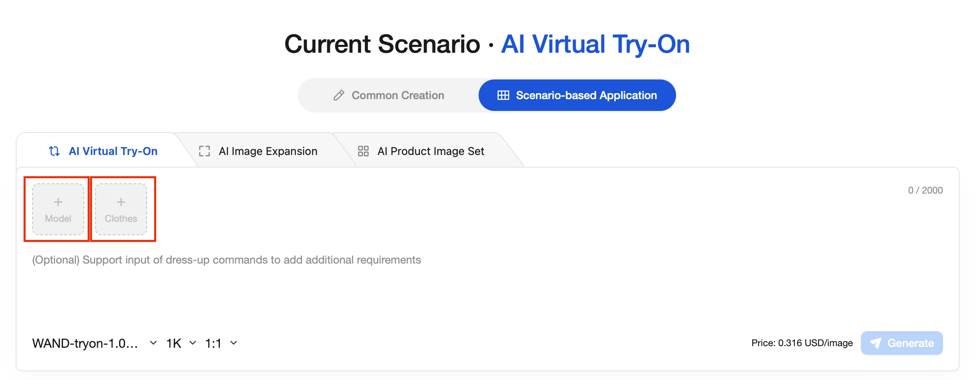
Task: Click the Price: 0.316 USD/image text
Action: (x=802, y=343)
